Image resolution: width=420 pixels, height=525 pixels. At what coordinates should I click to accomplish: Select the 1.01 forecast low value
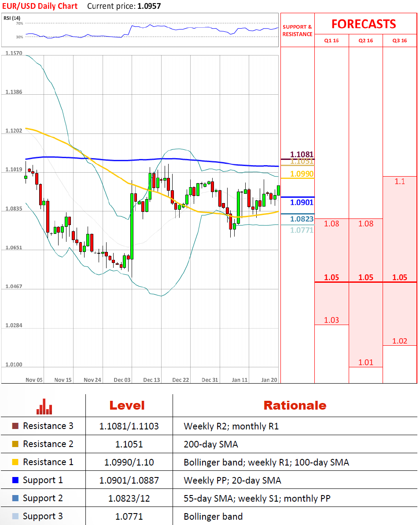[x=366, y=362]
